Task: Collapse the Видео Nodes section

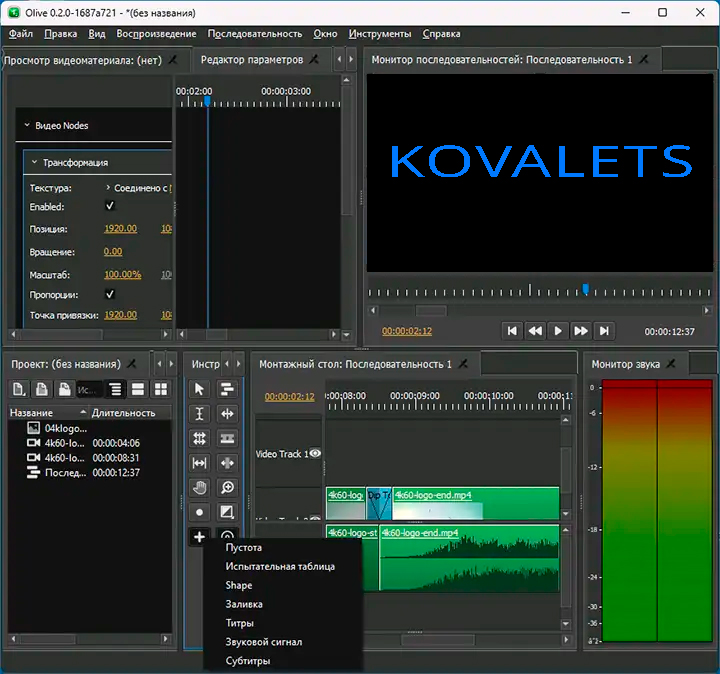Action: (27, 125)
